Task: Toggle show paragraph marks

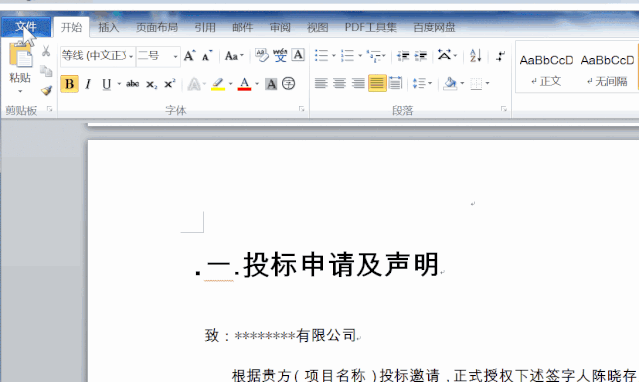Action: click(501, 55)
